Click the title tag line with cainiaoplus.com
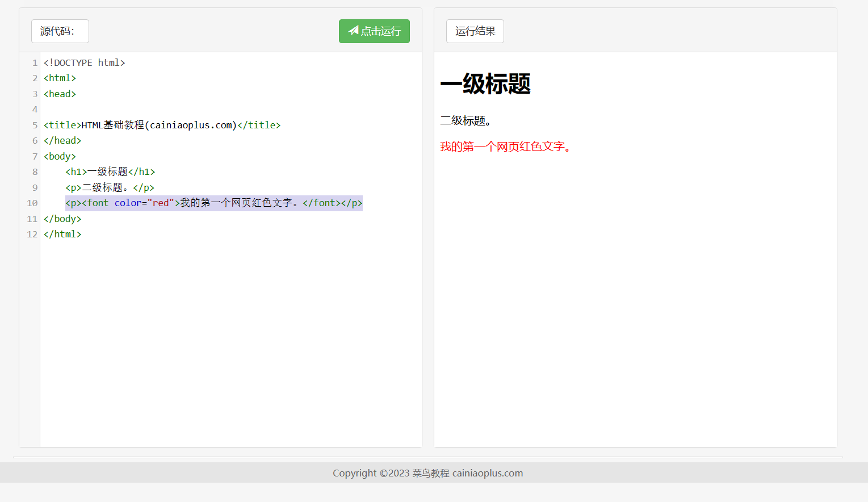The image size is (868, 502). (x=162, y=125)
